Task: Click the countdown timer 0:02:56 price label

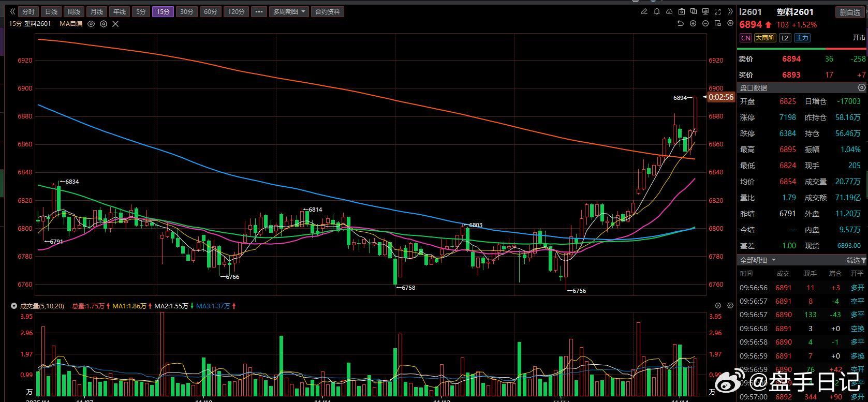Action: pos(720,97)
